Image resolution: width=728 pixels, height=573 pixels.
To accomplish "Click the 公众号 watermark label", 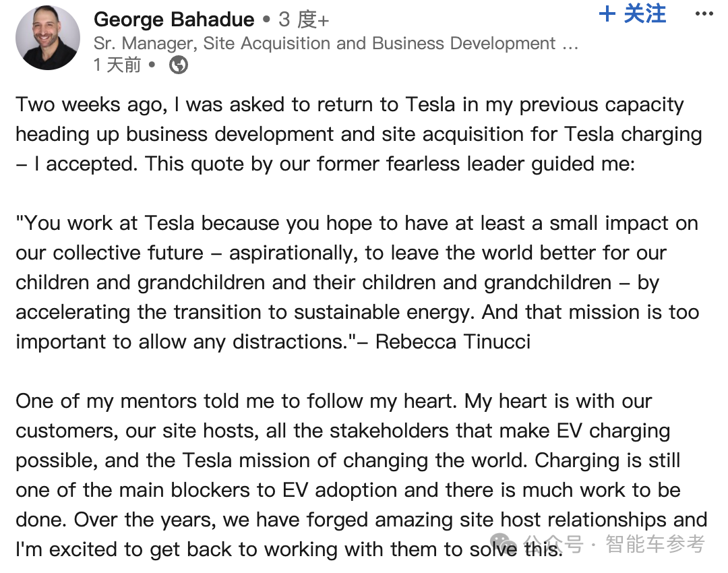I will tap(554, 543).
